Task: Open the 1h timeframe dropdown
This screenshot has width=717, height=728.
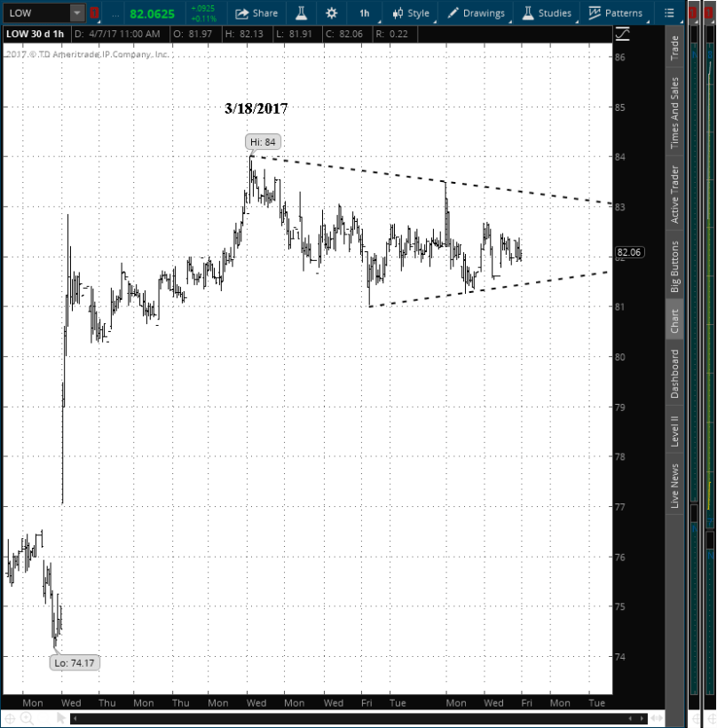Action: (365, 13)
